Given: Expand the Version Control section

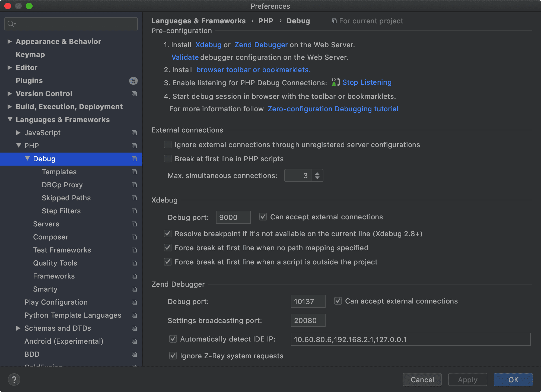Looking at the screenshot, I should 9,93.
